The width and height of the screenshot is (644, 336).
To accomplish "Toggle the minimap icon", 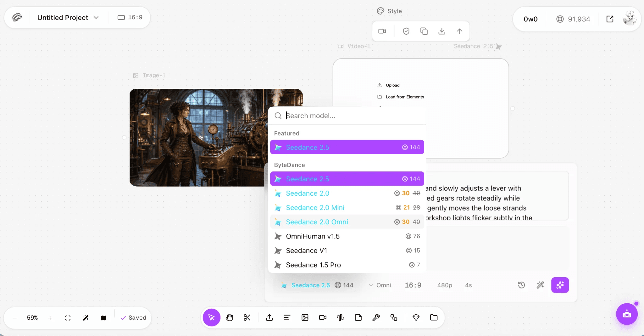I will [x=103, y=318].
